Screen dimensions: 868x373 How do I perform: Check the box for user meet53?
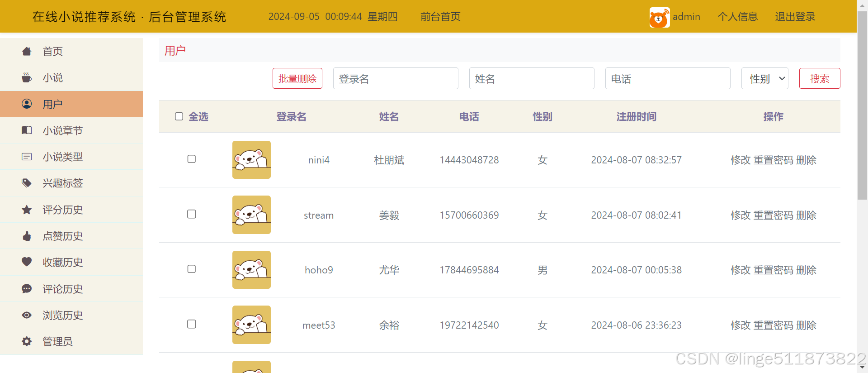tap(192, 324)
